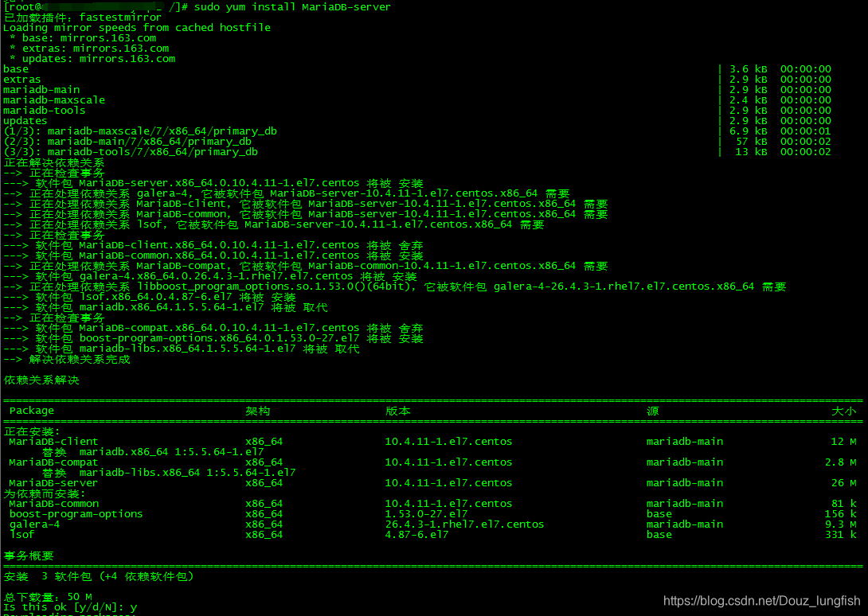Click 'libboost_program_options.so.1.53.0()(64bit)' dependency text
This screenshot has width=868, height=616.
pos(276,287)
